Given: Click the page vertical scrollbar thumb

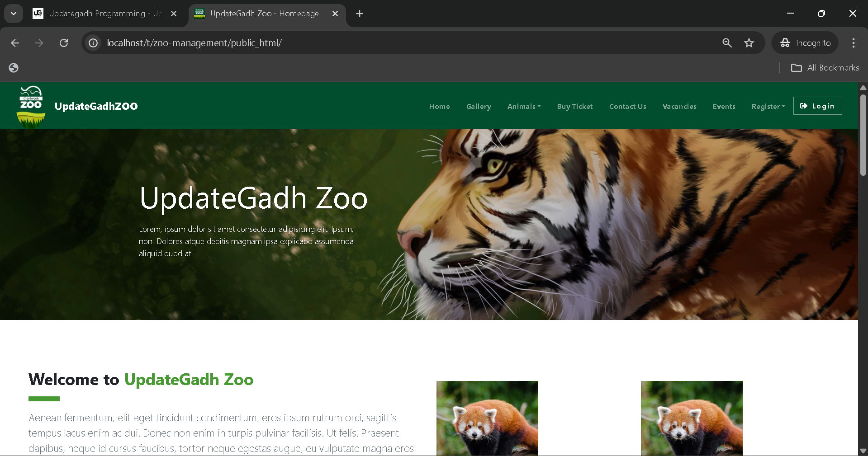Looking at the screenshot, I should coord(863,135).
